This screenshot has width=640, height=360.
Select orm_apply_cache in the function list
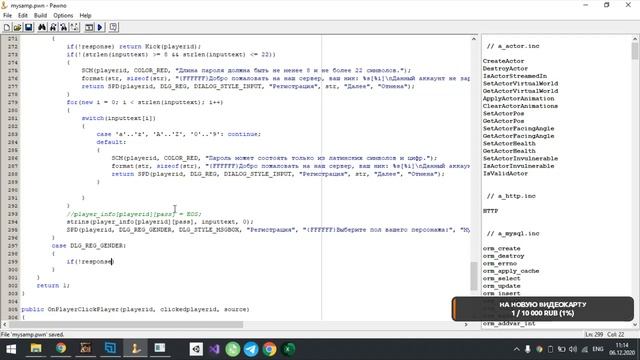tap(511, 271)
